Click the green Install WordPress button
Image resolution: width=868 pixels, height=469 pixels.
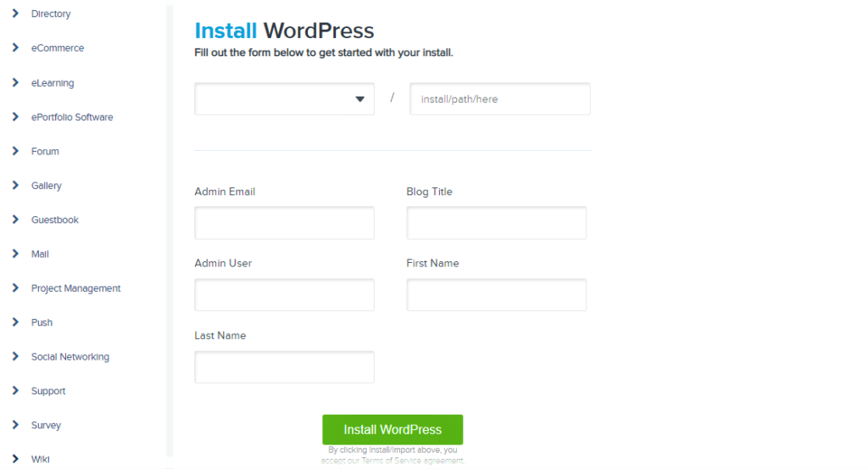pyautogui.click(x=392, y=430)
